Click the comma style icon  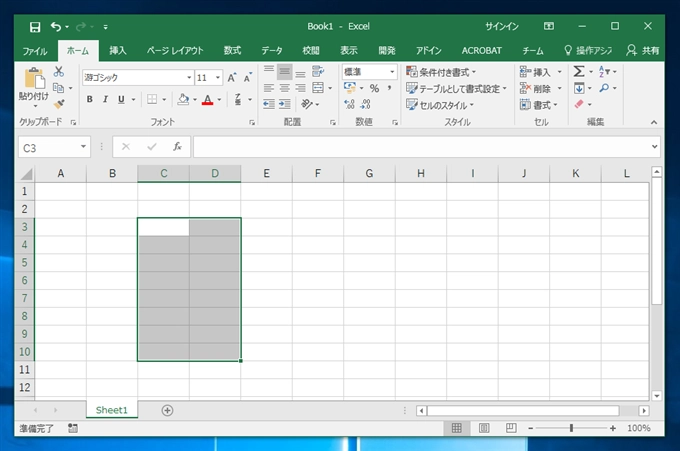(x=389, y=88)
